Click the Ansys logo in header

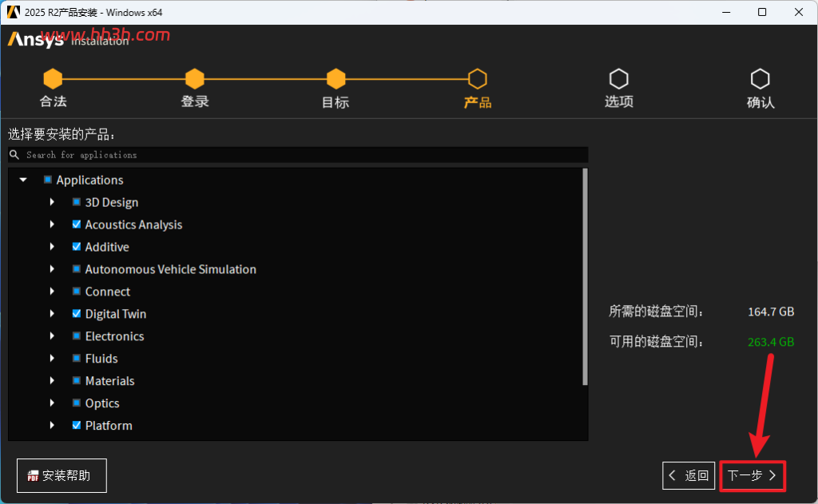35,39
